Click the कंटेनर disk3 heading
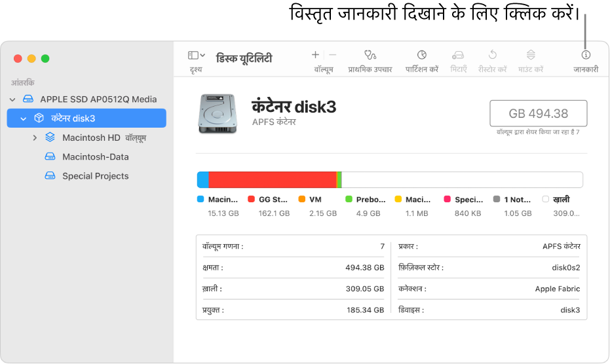 pos(294,107)
